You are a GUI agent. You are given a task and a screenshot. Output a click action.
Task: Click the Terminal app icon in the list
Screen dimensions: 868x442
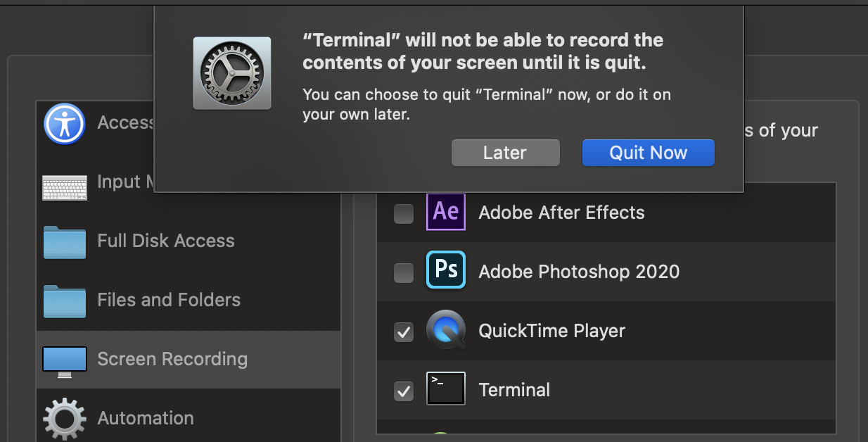coord(446,389)
